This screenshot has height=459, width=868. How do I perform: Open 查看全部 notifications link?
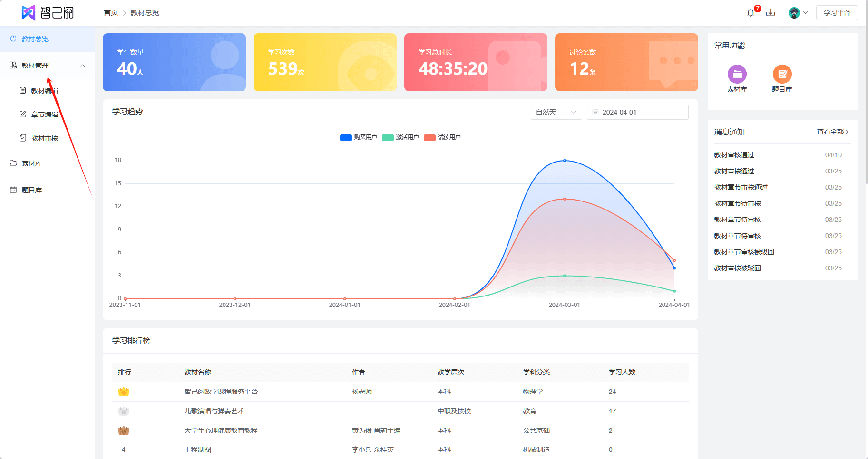click(x=832, y=132)
